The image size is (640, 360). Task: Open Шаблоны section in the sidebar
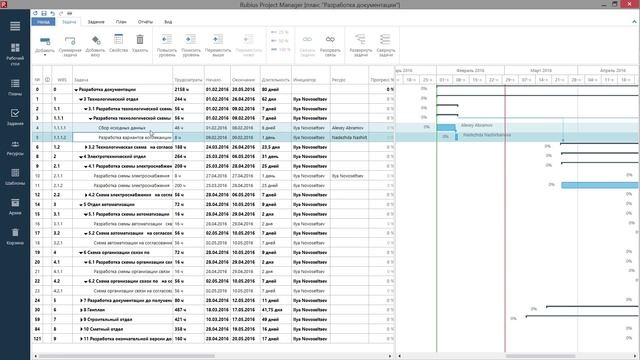pyautogui.click(x=15, y=177)
